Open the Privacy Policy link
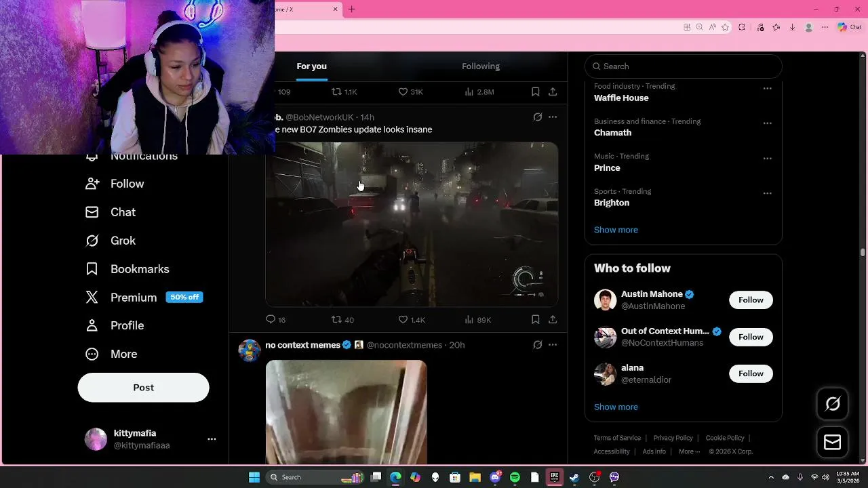Screen dimensions: 868x488 673,438
